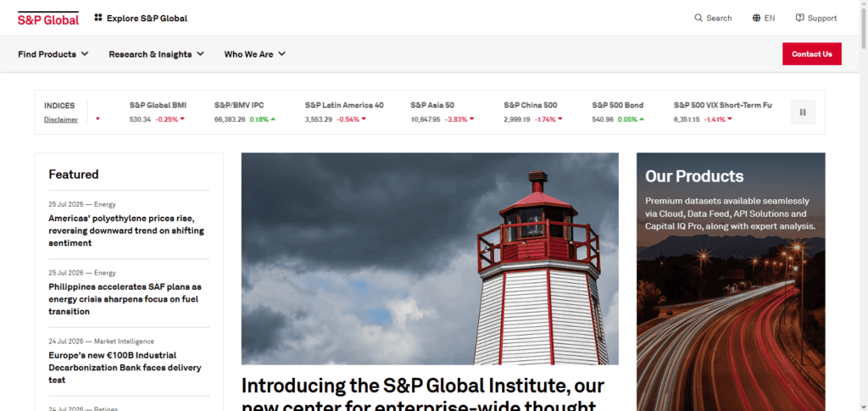Image resolution: width=868 pixels, height=411 pixels.
Task: Open the indices Disclaimer link
Action: point(61,119)
